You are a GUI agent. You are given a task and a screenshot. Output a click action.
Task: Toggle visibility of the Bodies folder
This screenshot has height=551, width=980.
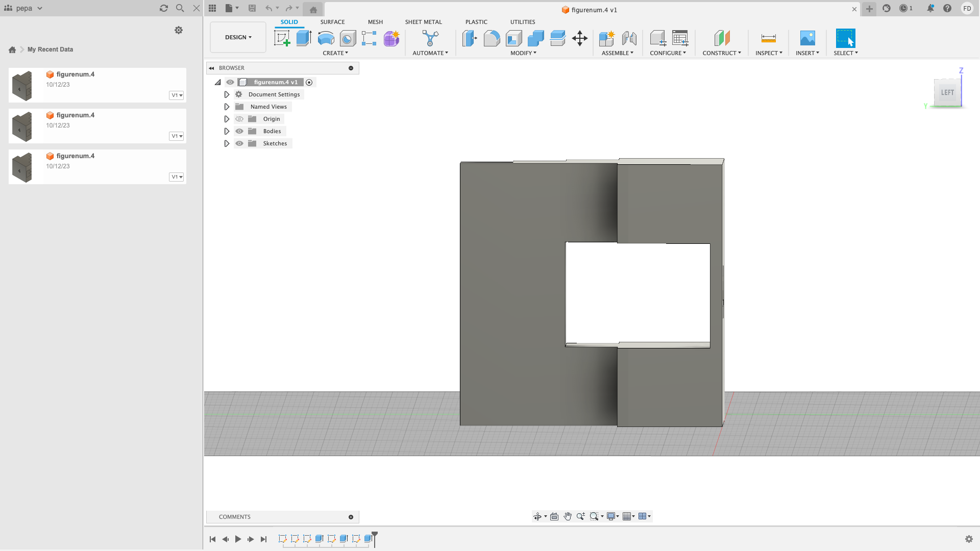[239, 131]
